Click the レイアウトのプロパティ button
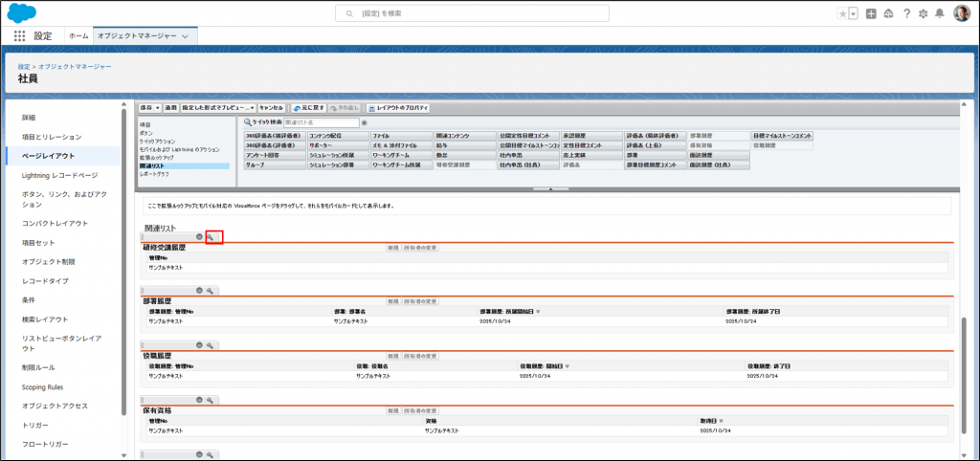Screen dimensions: 980x461 (398, 108)
